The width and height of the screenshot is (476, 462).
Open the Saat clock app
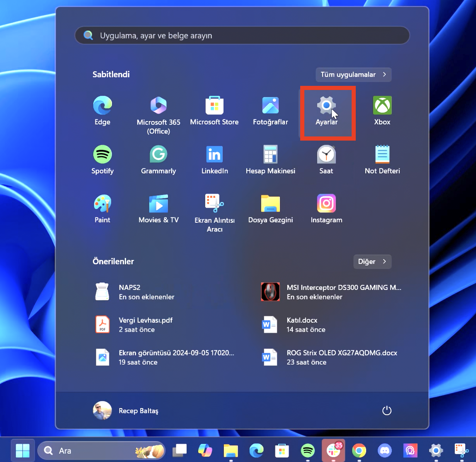pyautogui.click(x=326, y=160)
